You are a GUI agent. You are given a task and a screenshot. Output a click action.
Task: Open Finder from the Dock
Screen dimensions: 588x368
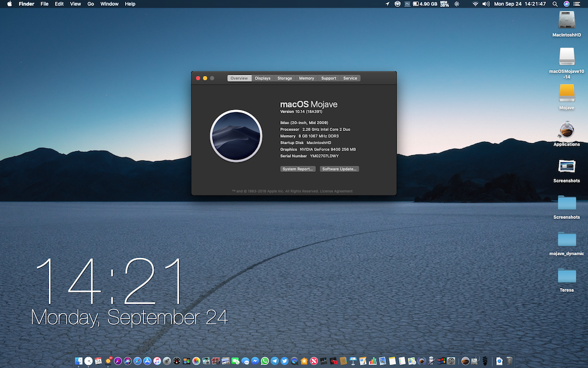coord(79,361)
